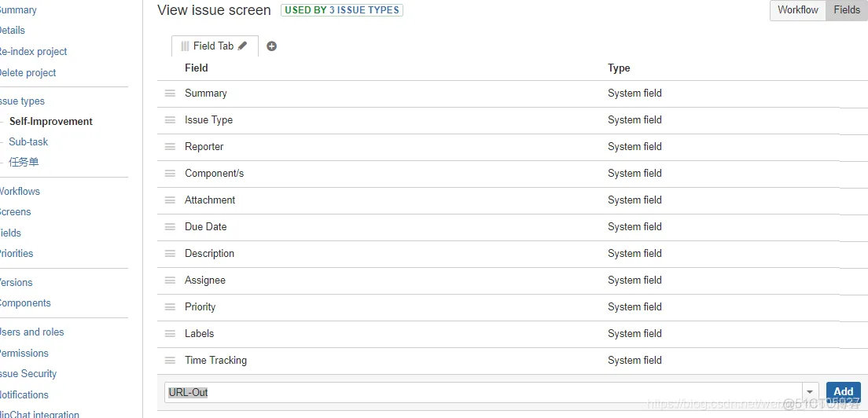The width and height of the screenshot is (868, 418).
Task: Click the pencil icon to rename Field Tab
Action: click(242, 46)
